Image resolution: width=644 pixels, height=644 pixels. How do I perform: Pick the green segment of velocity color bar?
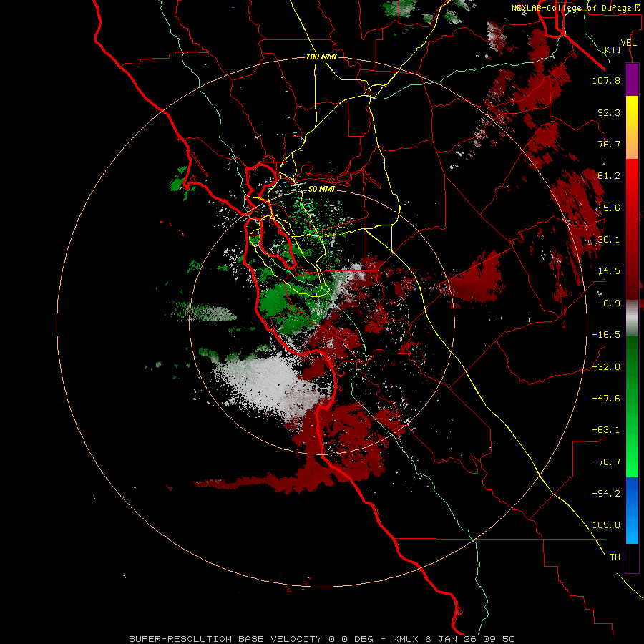tap(632, 406)
